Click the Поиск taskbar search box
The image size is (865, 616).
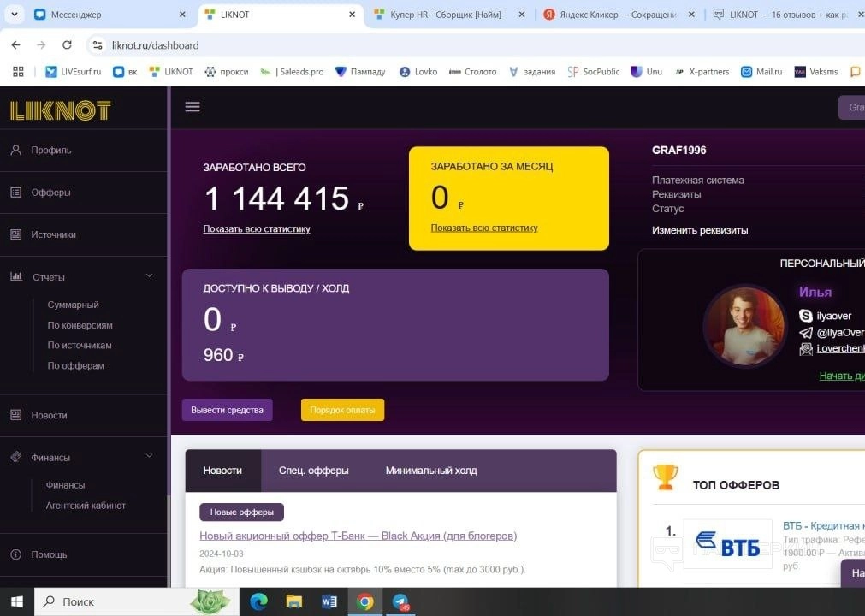pyautogui.click(x=137, y=601)
